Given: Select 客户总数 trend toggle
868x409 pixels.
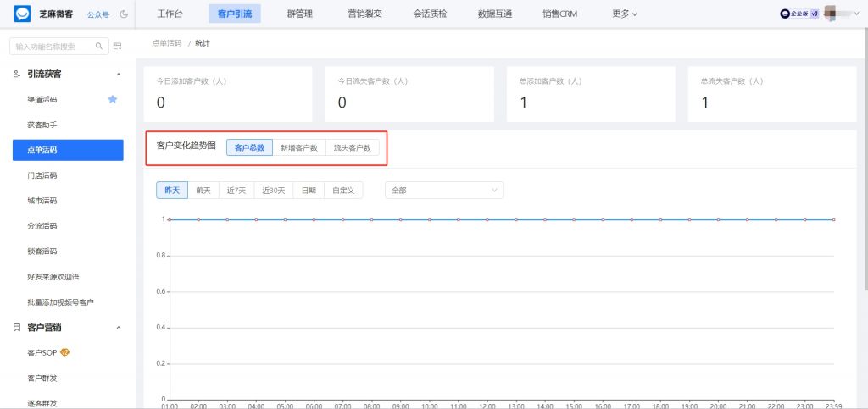Looking at the screenshot, I should (x=249, y=147).
